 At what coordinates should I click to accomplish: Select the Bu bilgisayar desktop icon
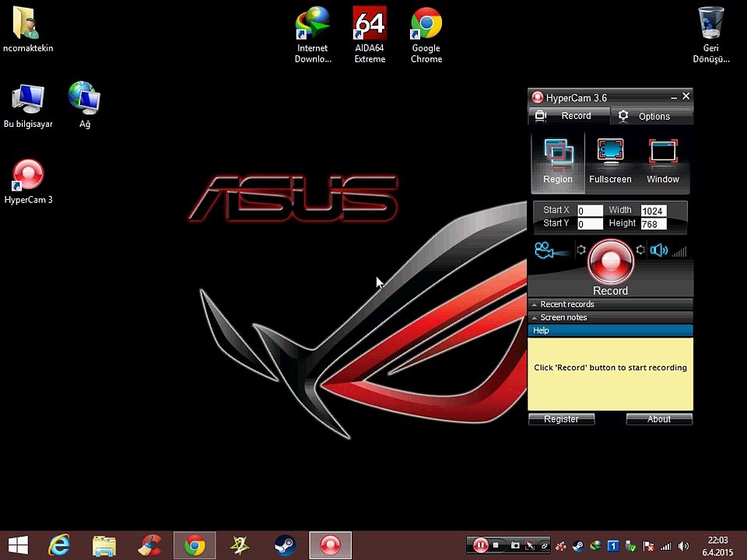28,107
